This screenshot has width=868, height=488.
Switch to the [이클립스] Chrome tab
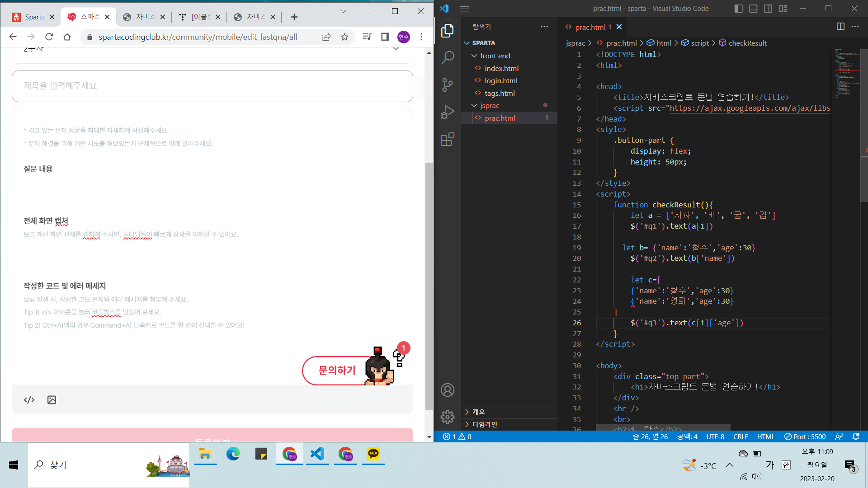[199, 17]
